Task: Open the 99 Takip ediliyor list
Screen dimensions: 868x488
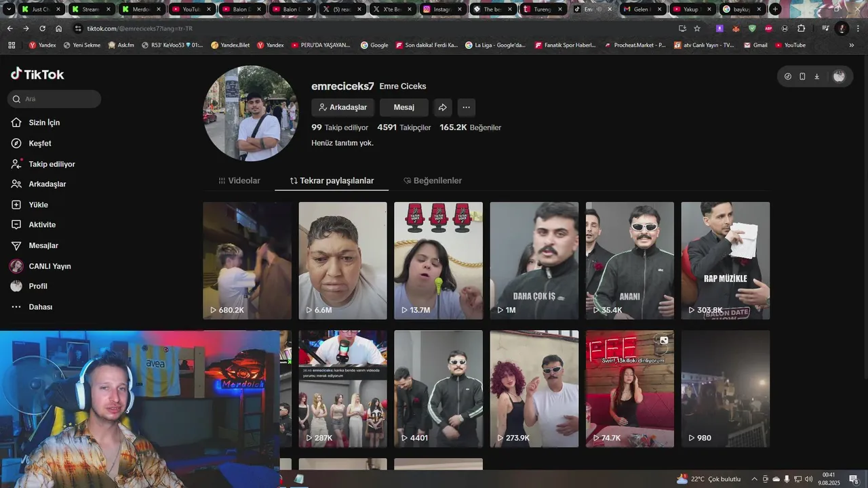Action: 340,127
